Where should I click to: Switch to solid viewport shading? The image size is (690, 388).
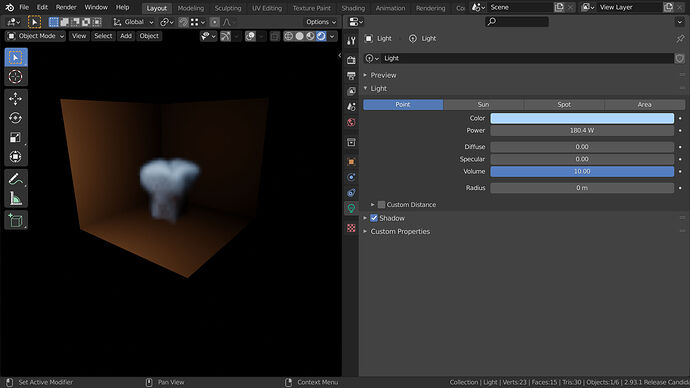[x=299, y=36]
